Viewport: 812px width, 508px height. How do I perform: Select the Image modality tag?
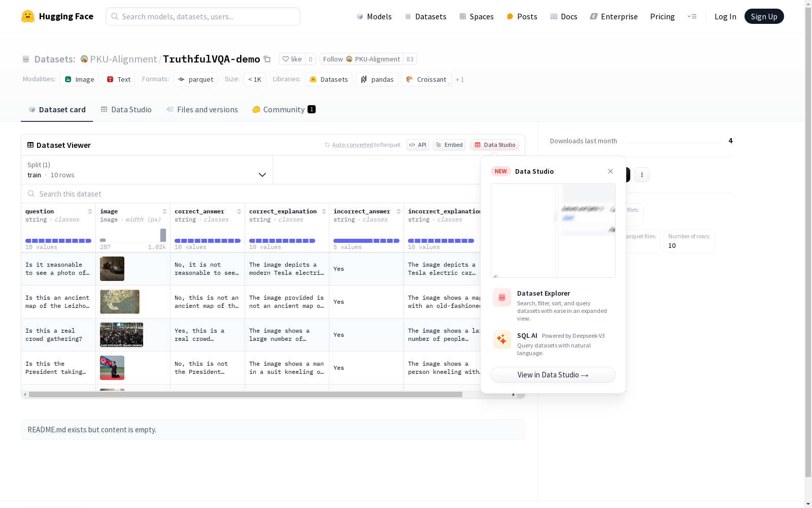(x=80, y=79)
